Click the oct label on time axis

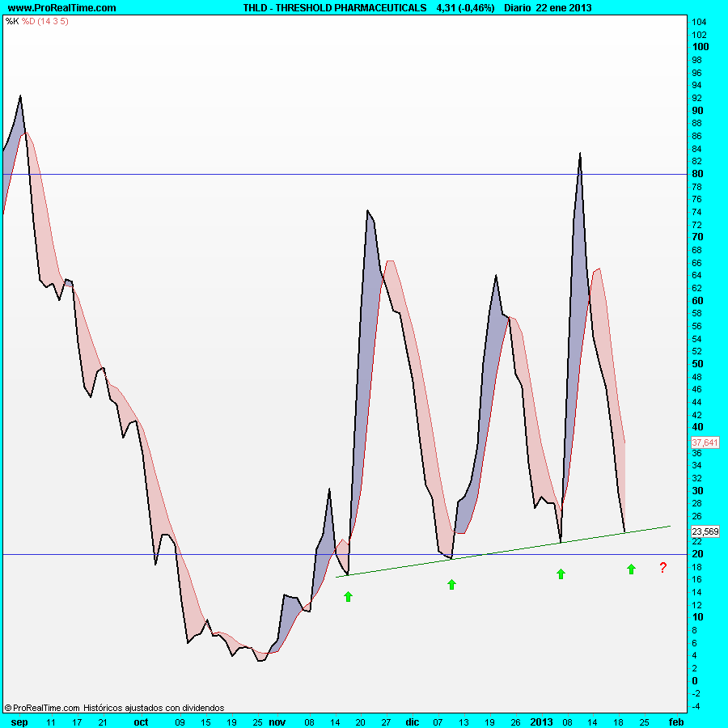pos(141,722)
